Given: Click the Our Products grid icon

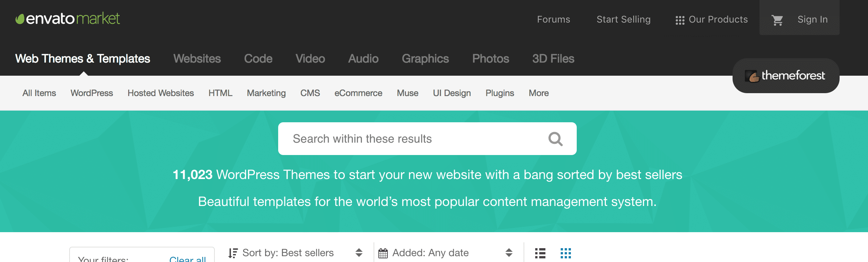Looking at the screenshot, I should pos(679,20).
